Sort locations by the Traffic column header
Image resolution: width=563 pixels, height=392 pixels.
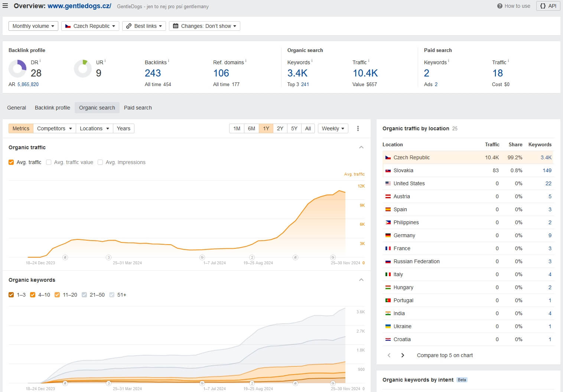tap(492, 144)
